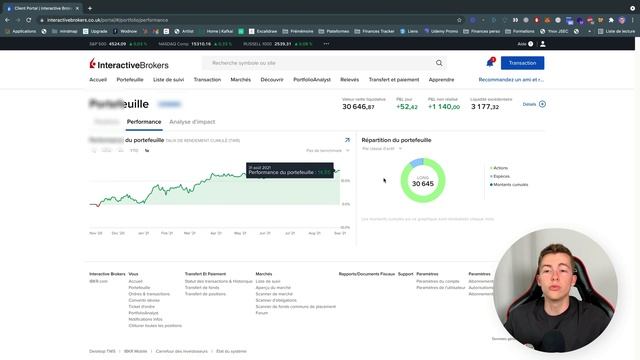Expand performance chart with arrow icon
The height and width of the screenshot is (360, 640).
pyautogui.click(x=347, y=140)
